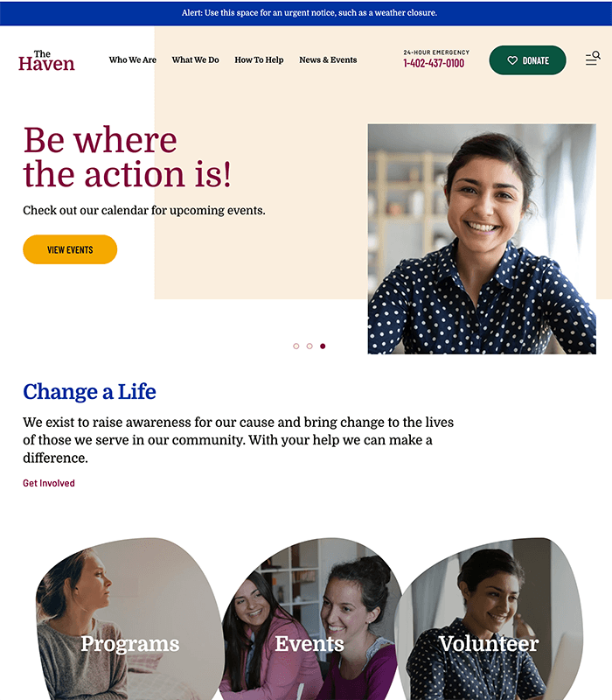This screenshot has height=700, width=612.
Task: Expand the News & Events menu
Action: (x=328, y=59)
